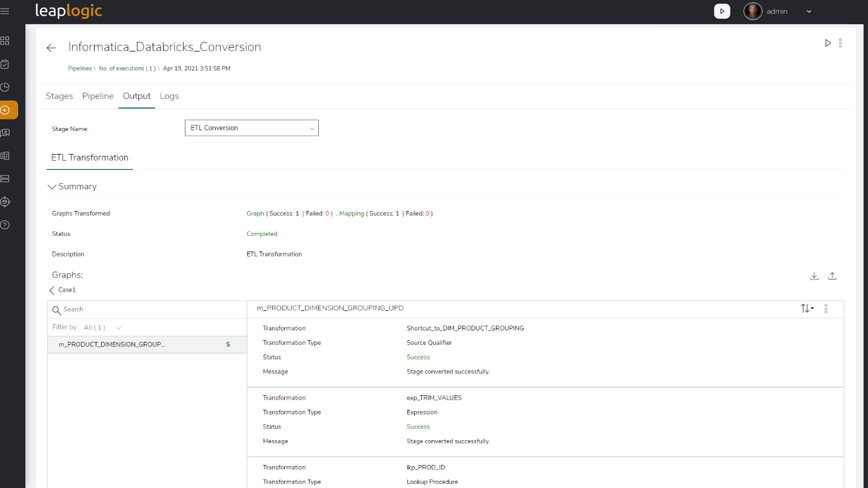
Task: Click the Graph link in Graphs Transformed
Action: (255, 213)
